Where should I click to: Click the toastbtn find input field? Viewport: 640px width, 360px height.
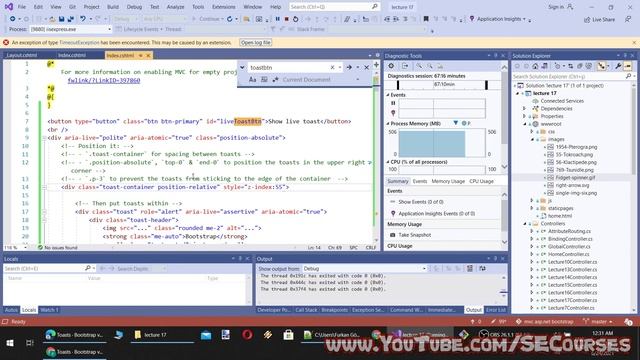(290, 67)
